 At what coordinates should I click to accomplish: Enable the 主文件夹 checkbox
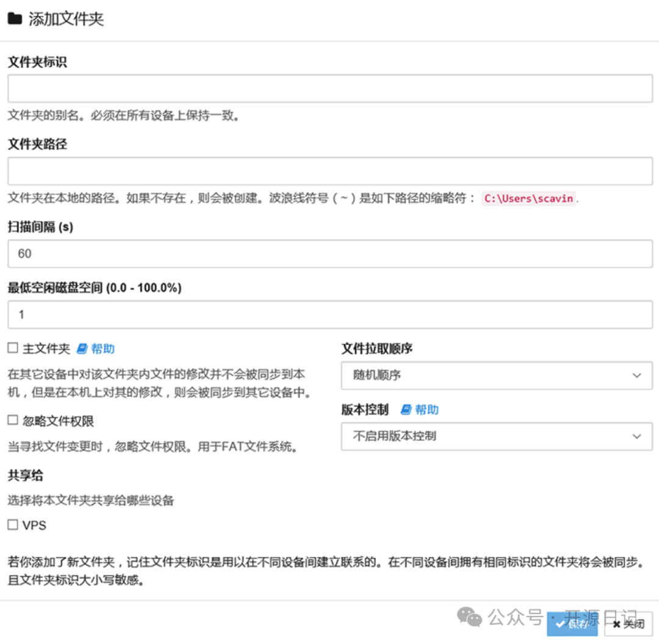(13, 348)
